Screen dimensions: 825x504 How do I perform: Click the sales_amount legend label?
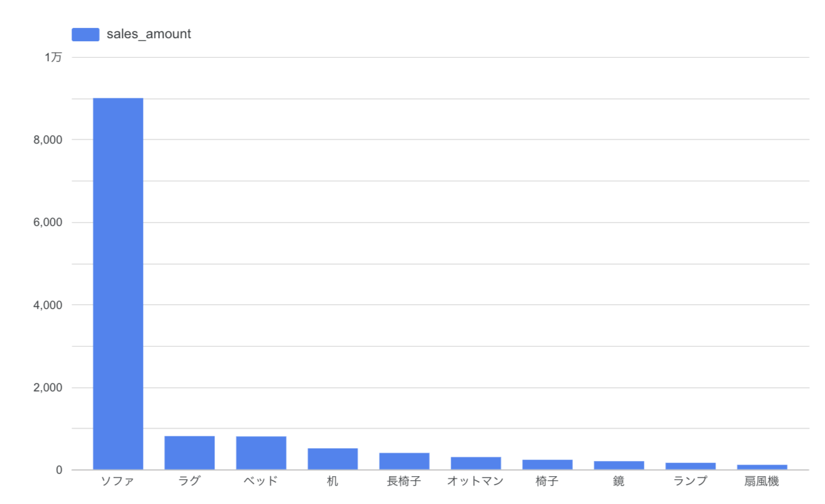click(149, 35)
